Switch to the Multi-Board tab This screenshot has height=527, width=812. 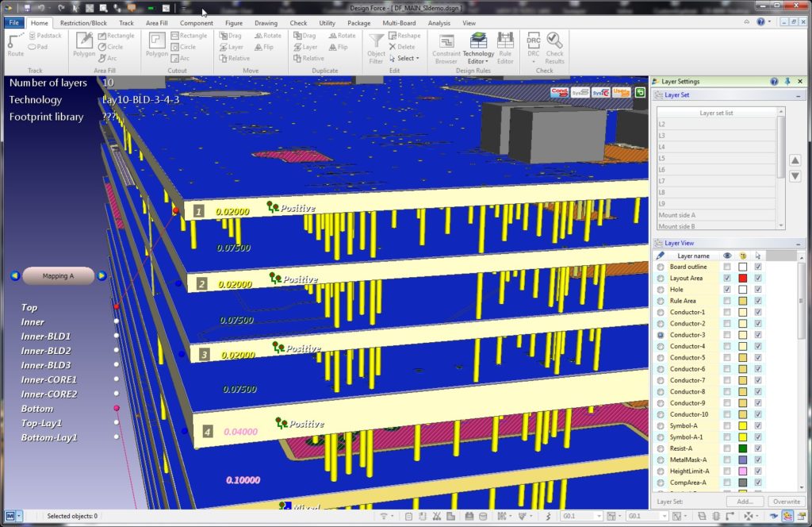[x=398, y=23]
